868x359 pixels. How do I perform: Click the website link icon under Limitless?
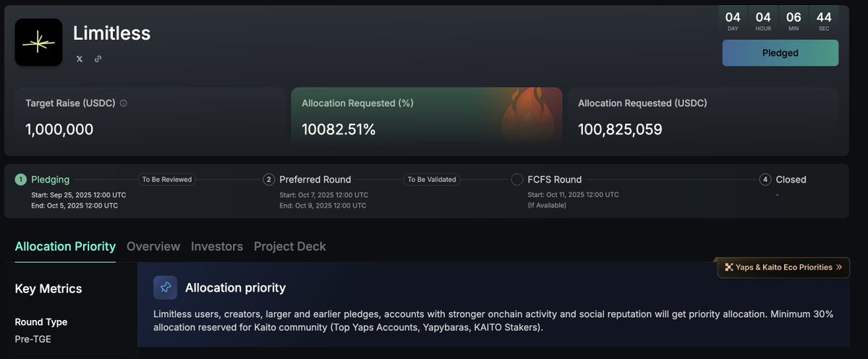point(98,59)
